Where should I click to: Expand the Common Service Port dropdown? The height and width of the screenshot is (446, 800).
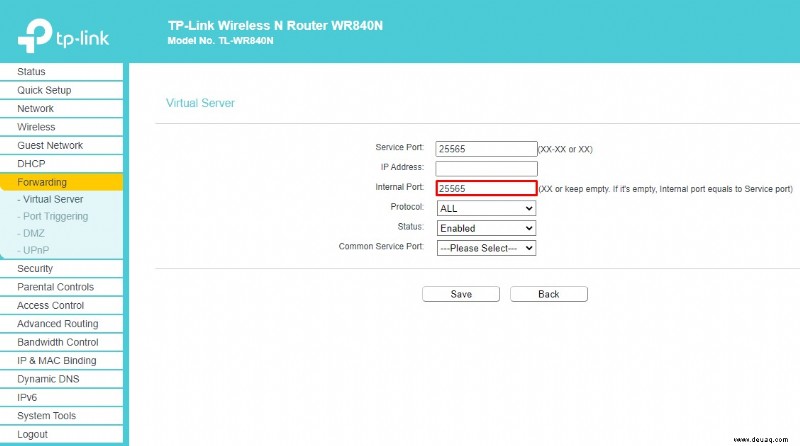tap(486, 248)
